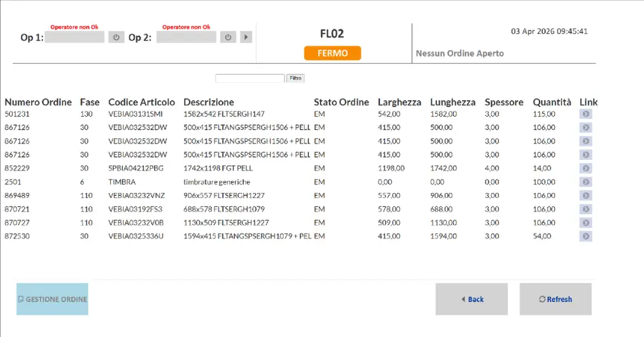This screenshot has height=337, width=644.
Task: Click article code VEBIA03232VNZ
Action: coord(137,195)
